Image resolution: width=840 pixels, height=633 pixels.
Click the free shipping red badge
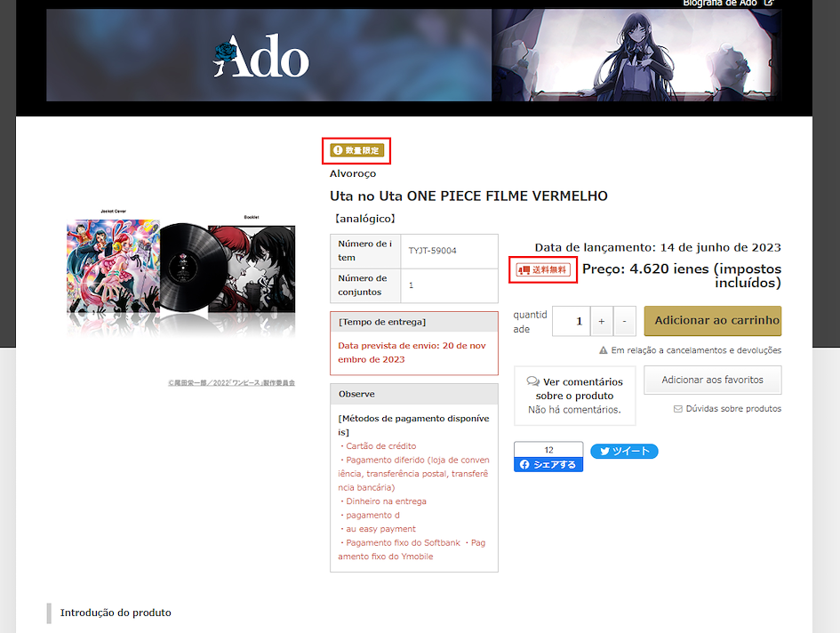542,269
